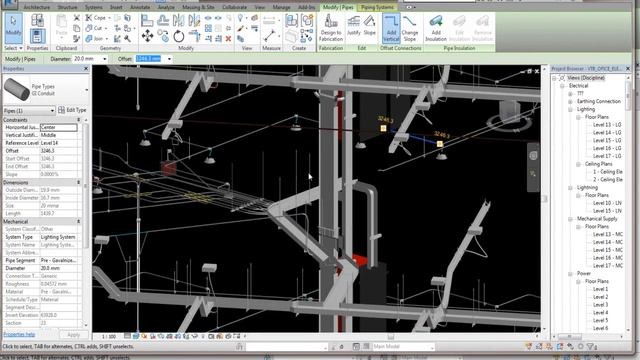640x360 pixels.
Task: Click the Change Slope button
Action: (410, 28)
